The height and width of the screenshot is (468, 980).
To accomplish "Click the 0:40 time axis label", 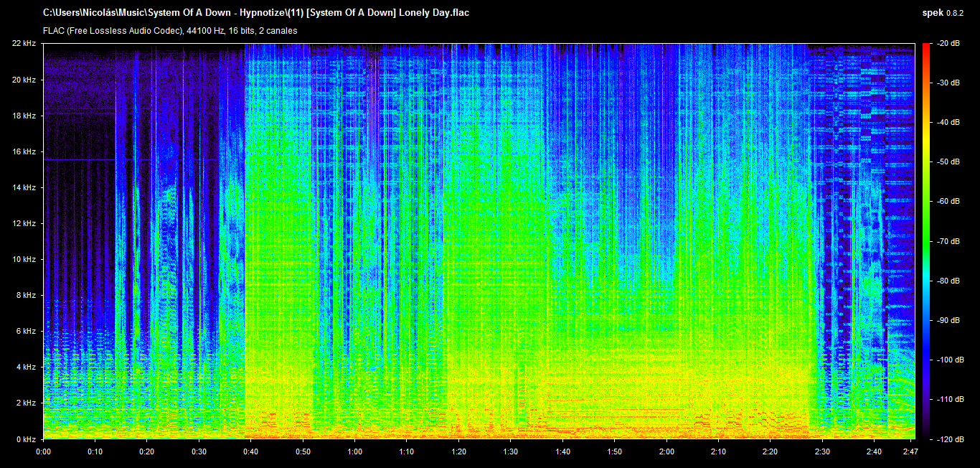I will 251,451.
